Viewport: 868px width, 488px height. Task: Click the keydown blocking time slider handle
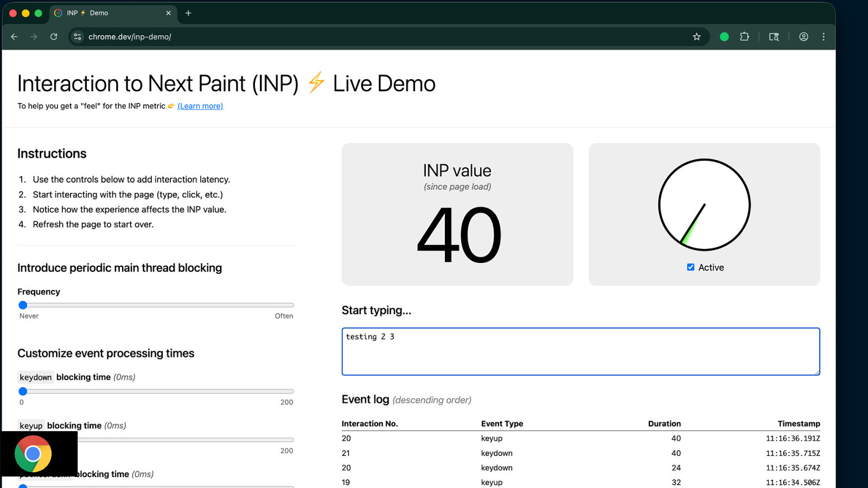tap(23, 391)
